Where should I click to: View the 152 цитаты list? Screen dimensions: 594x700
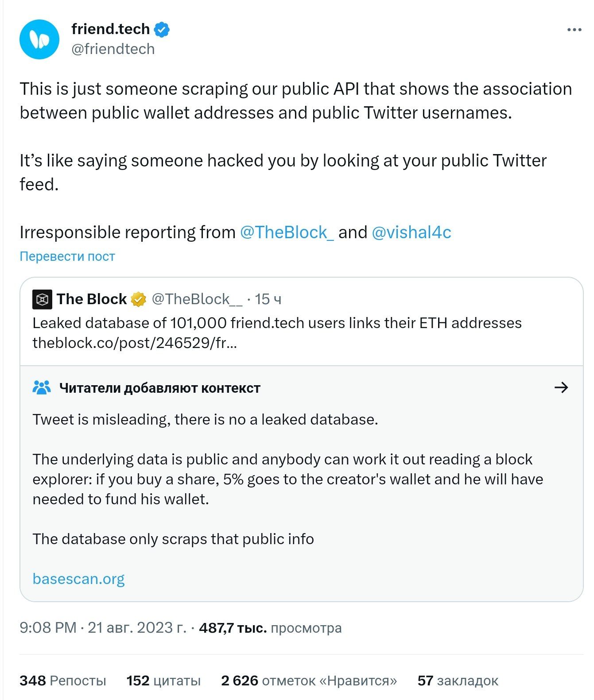(x=163, y=680)
